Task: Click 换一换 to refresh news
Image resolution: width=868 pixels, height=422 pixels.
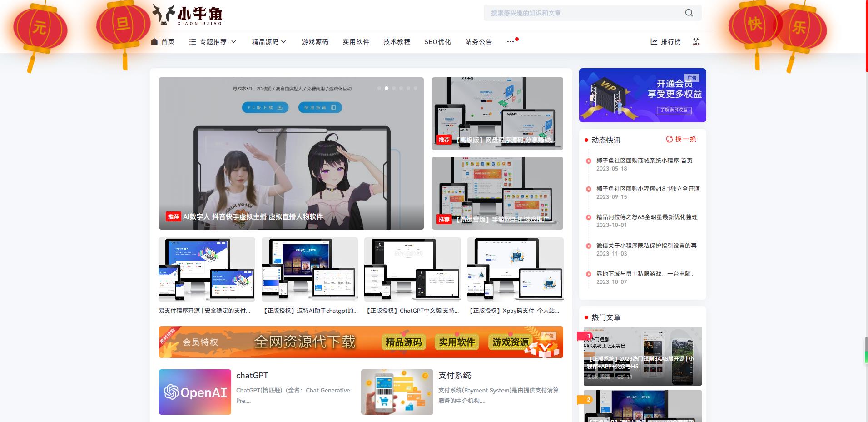Action: click(x=685, y=139)
